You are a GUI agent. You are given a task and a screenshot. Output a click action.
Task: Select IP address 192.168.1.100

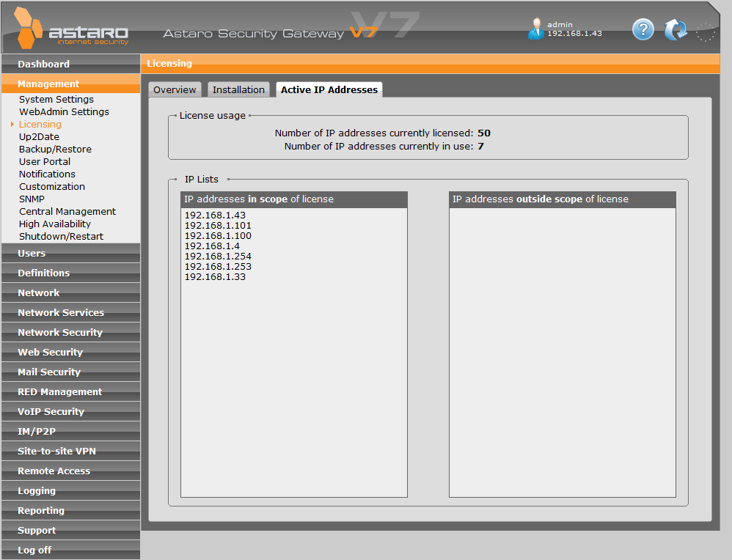[x=218, y=236]
